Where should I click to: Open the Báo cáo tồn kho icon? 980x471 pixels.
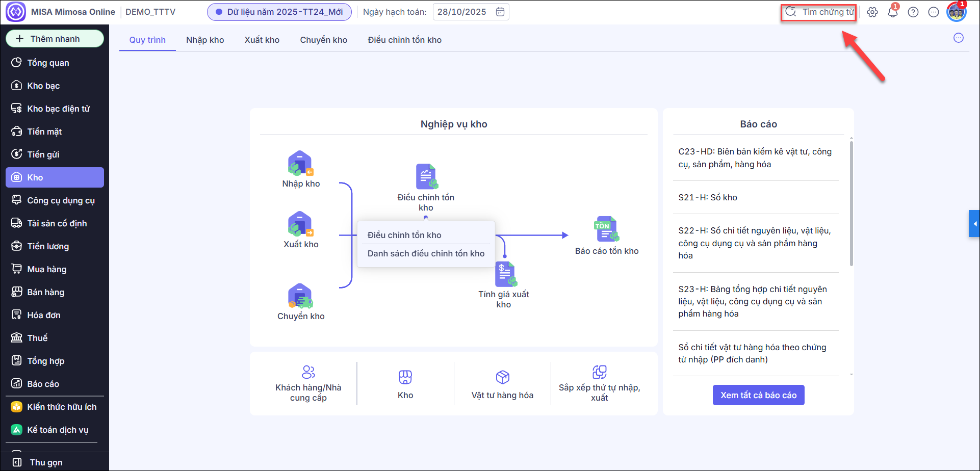(x=606, y=229)
